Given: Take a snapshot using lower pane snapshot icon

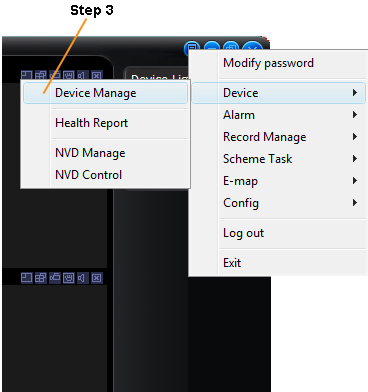Looking at the screenshot, I should click(x=69, y=277).
